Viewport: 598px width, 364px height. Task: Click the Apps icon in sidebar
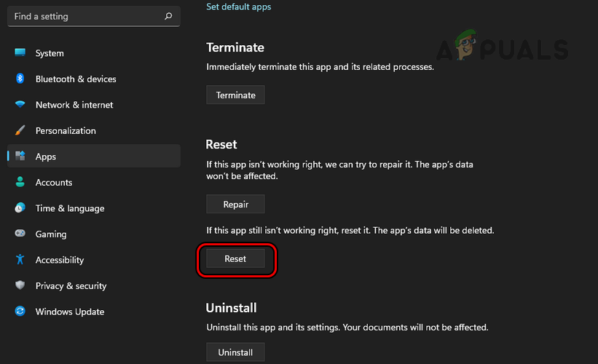20,157
